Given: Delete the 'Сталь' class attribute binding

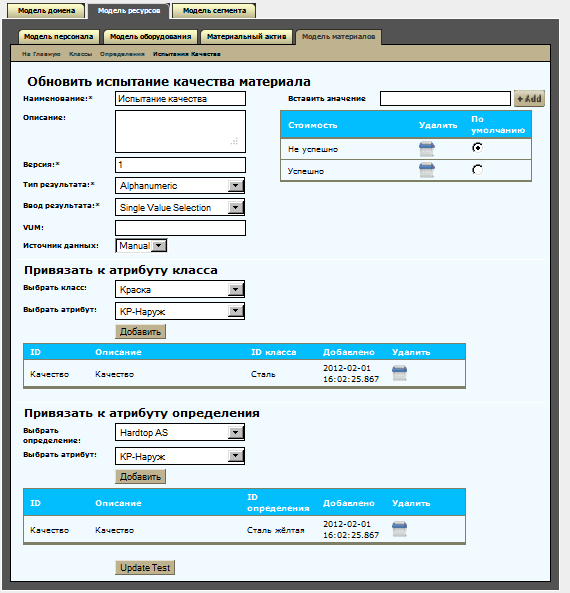Looking at the screenshot, I should tap(399, 373).
